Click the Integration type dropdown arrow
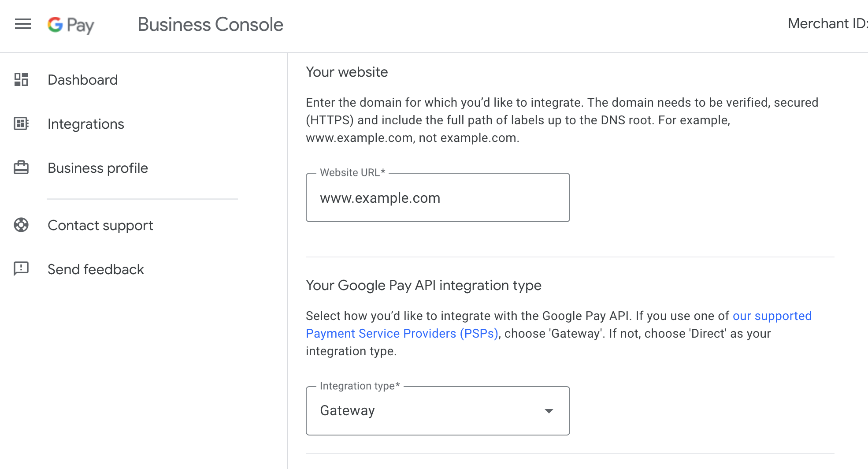 549,411
